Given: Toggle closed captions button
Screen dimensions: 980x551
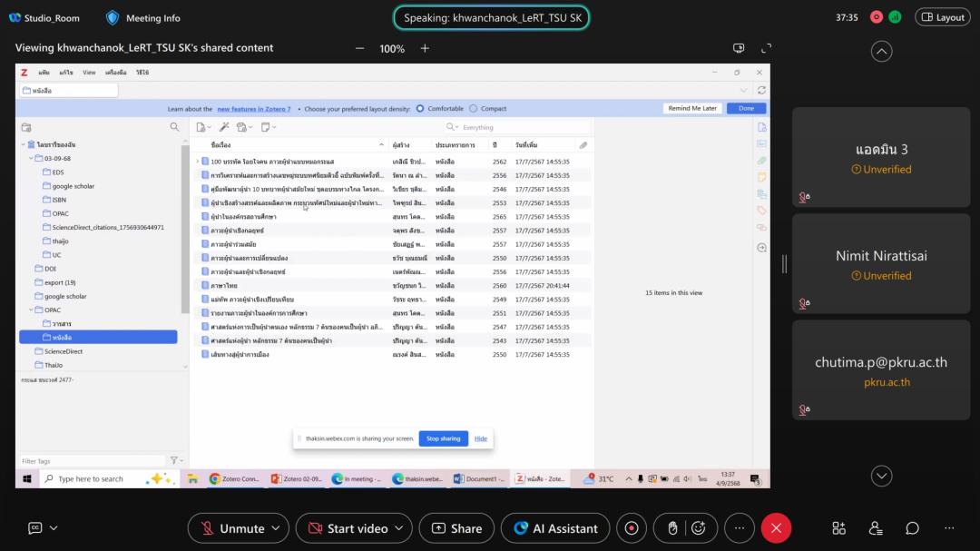Looking at the screenshot, I should [x=35, y=528].
